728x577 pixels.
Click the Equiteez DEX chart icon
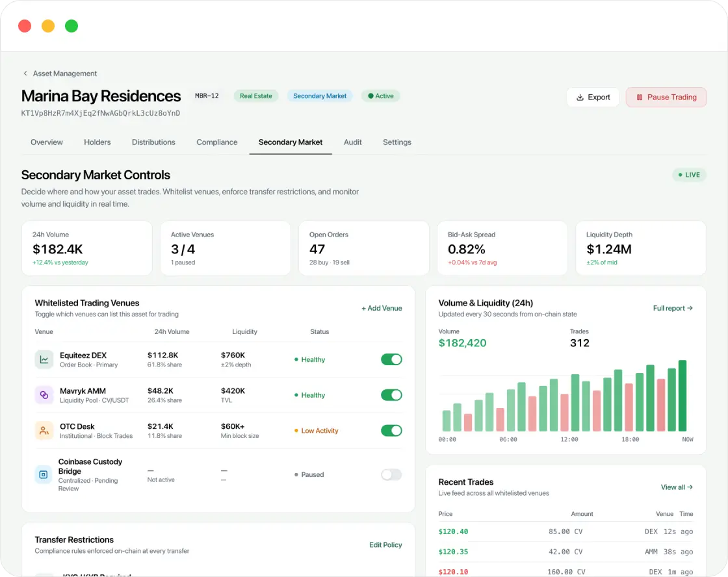coord(44,360)
